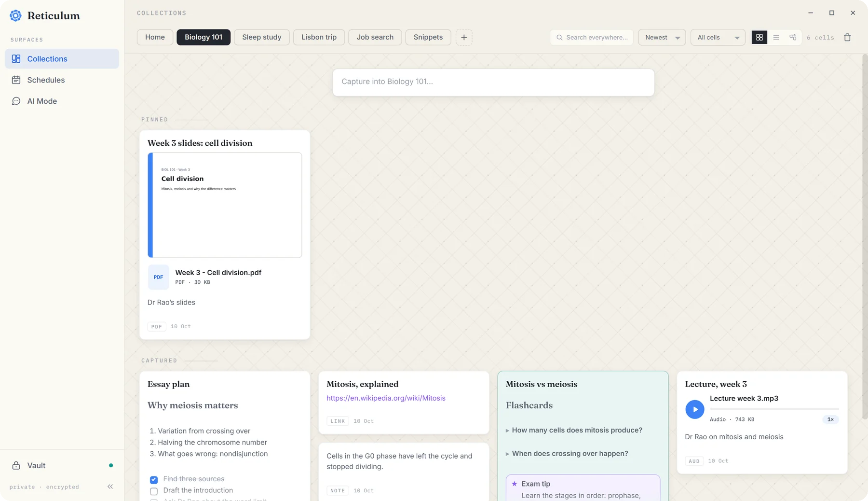Image resolution: width=868 pixels, height=501 pixels.
Task: Expand 'When does crossing over happen?' flashcard
Action: point(567,453)
